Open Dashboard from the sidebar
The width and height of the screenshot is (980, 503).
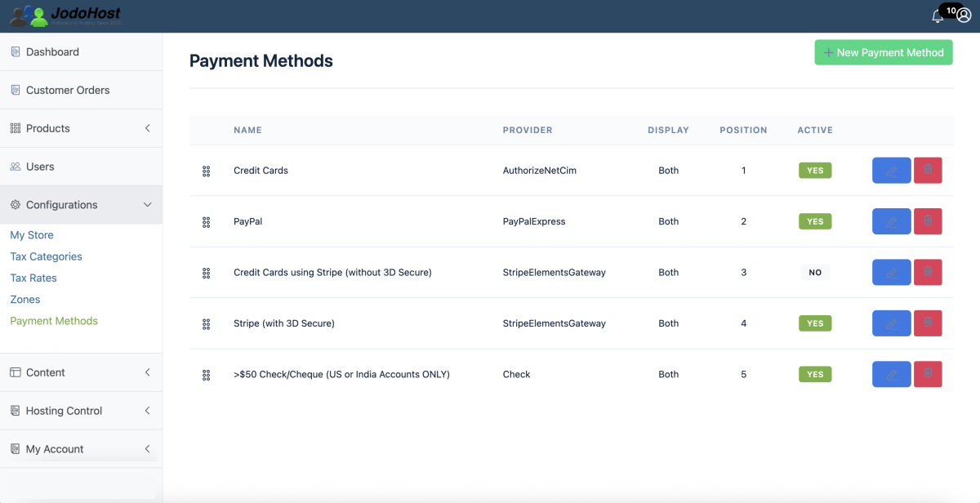[81, 51]
